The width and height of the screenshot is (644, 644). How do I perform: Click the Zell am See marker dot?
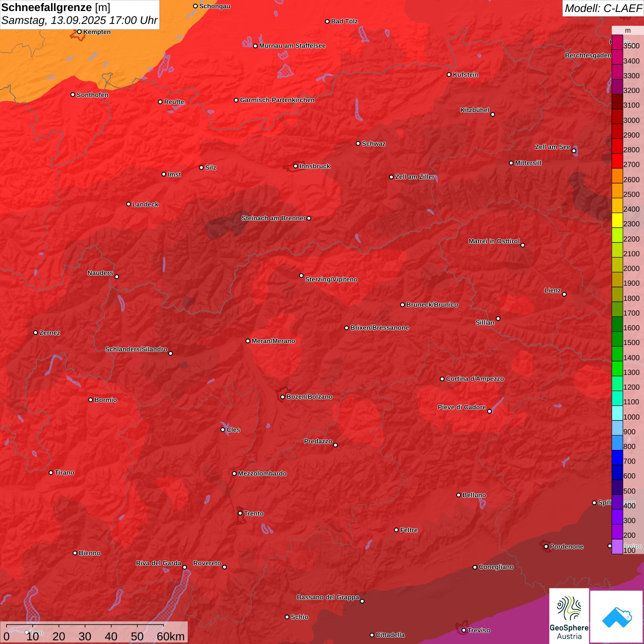pyautogui.click(x=574, y=151)
